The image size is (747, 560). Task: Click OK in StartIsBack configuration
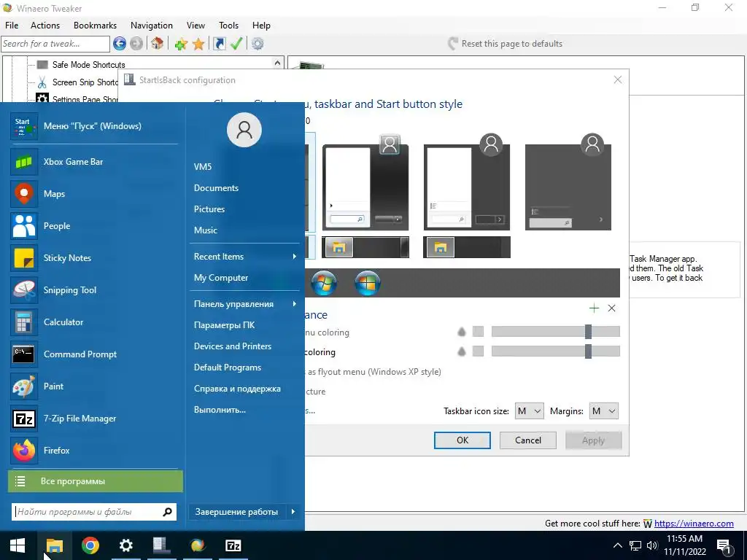(x=462, y=440)
